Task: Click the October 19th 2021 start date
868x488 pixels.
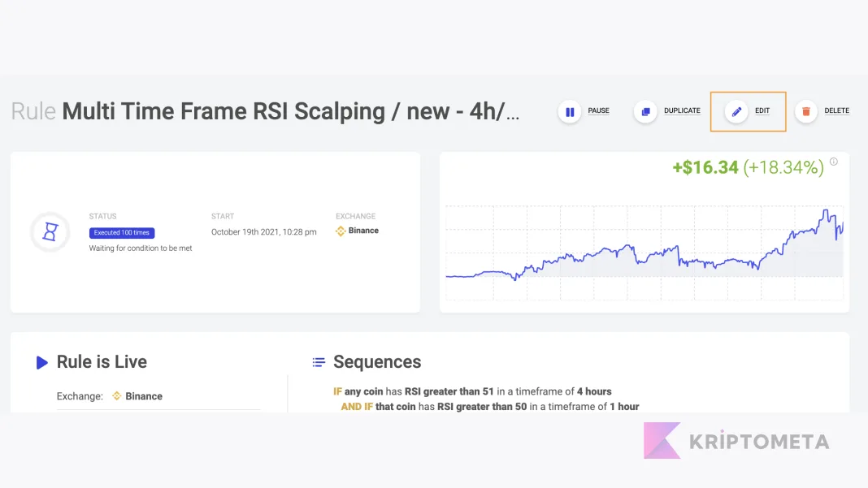Action: click(x=263, y=232)
